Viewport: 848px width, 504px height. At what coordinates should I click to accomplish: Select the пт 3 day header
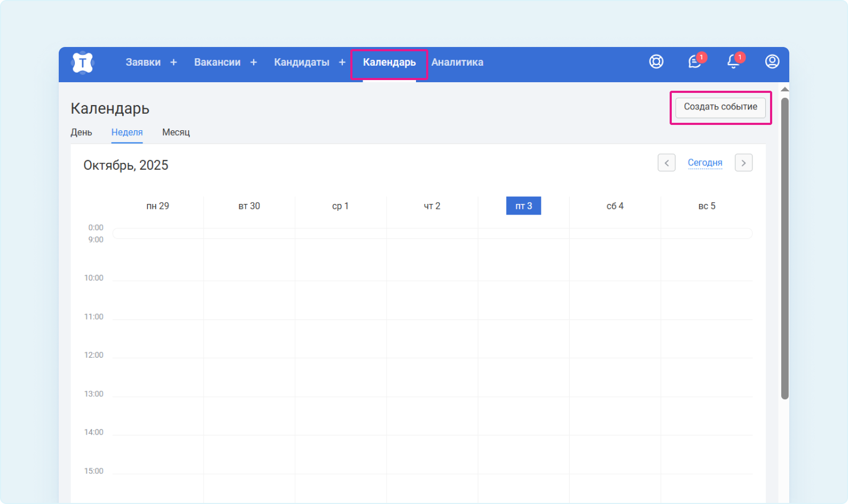point(523,206)
